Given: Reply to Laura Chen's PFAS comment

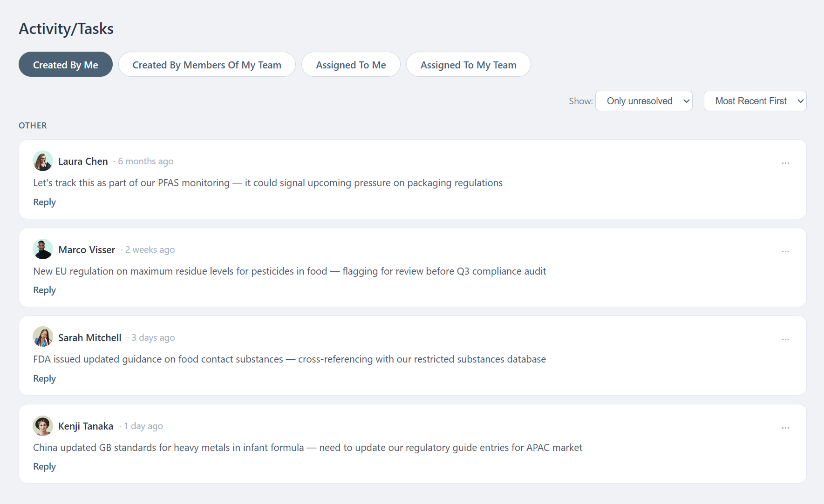Looking at the screenshot, I should click(x=44, y=202).
